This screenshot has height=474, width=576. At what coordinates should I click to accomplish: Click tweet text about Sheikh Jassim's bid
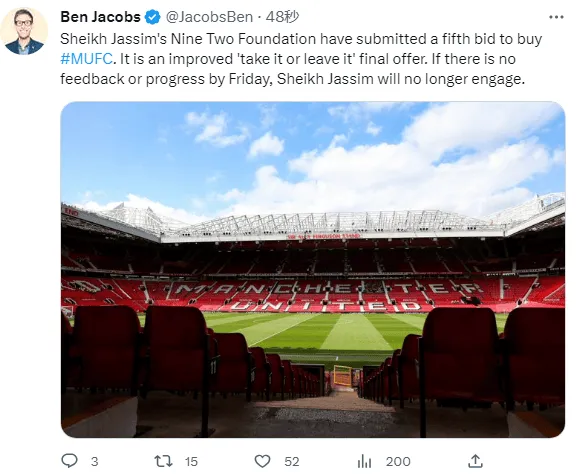click(x=301, y=59)
